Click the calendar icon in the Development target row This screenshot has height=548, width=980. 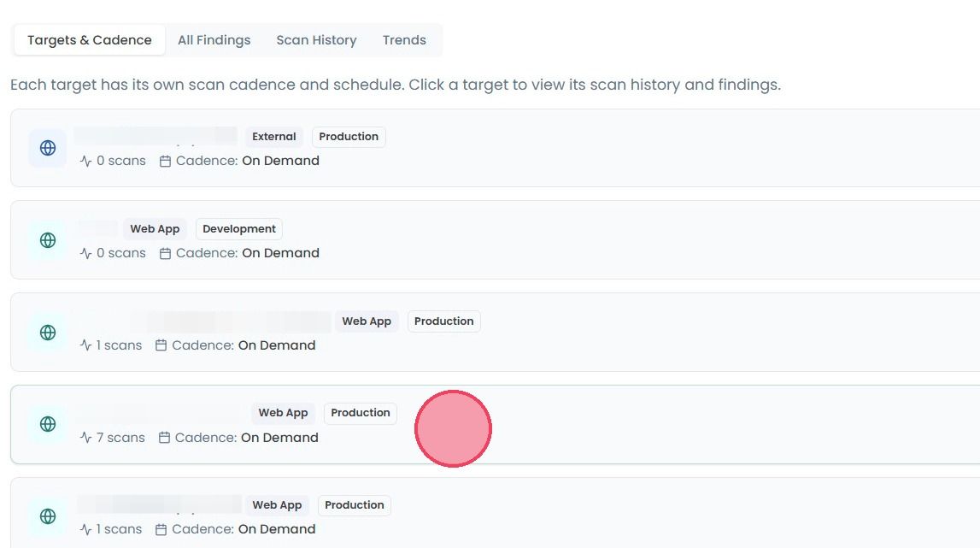(165, 253)
